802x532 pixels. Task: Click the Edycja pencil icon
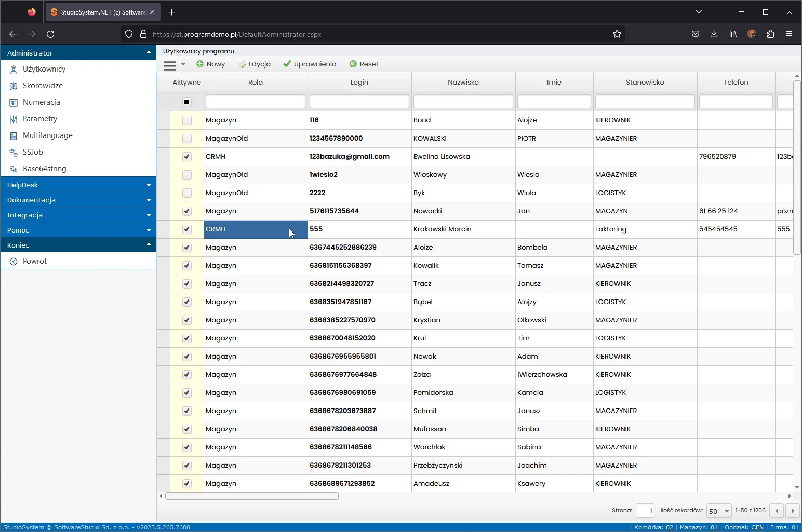pos(242,64)
